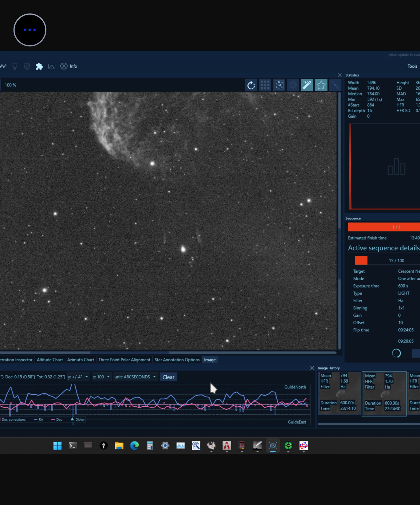420x505 pixels.
Task: Click the dome icon in top toolbar
Action: pyautogui.click(x=51, y=66)
